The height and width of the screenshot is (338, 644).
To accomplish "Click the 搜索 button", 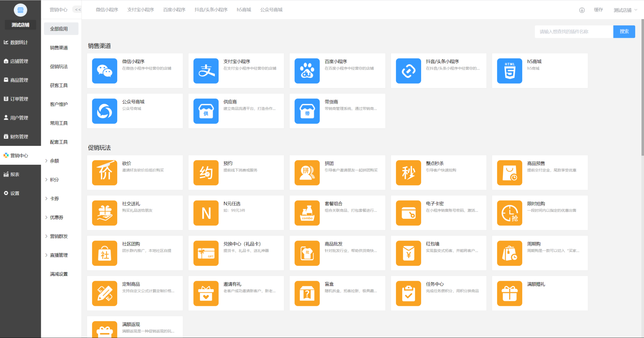I will coord(624,31).
